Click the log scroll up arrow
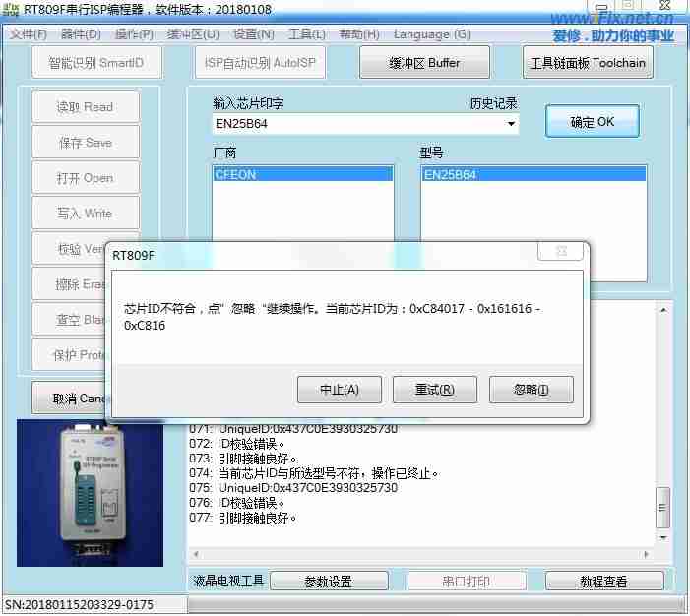Viewport: 690px width, 616px height. [663, 310]
